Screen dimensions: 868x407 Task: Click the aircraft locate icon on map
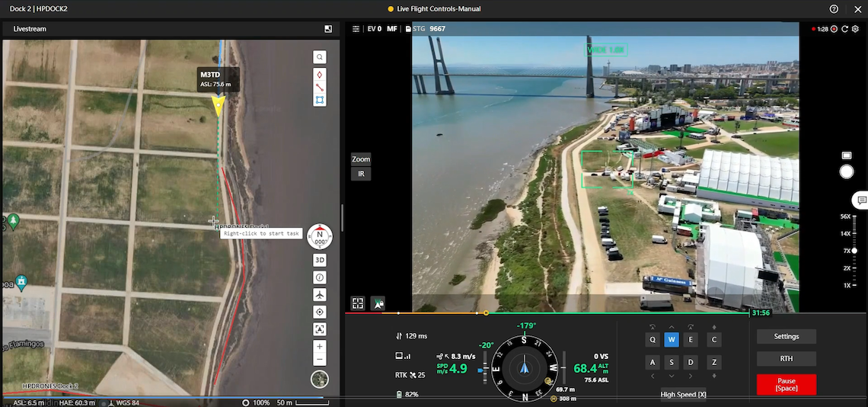pos(320,295)
